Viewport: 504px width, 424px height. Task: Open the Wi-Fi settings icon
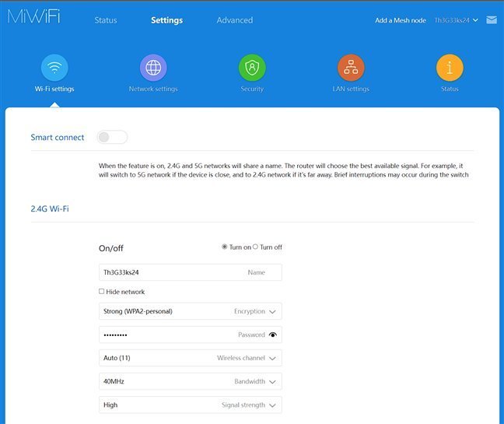[x=54, y=68]
